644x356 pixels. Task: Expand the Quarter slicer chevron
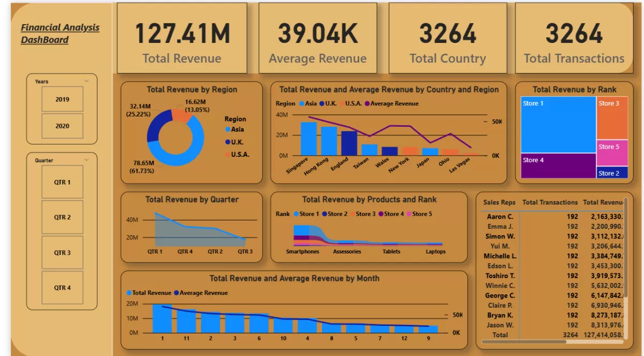pos(86,159)
